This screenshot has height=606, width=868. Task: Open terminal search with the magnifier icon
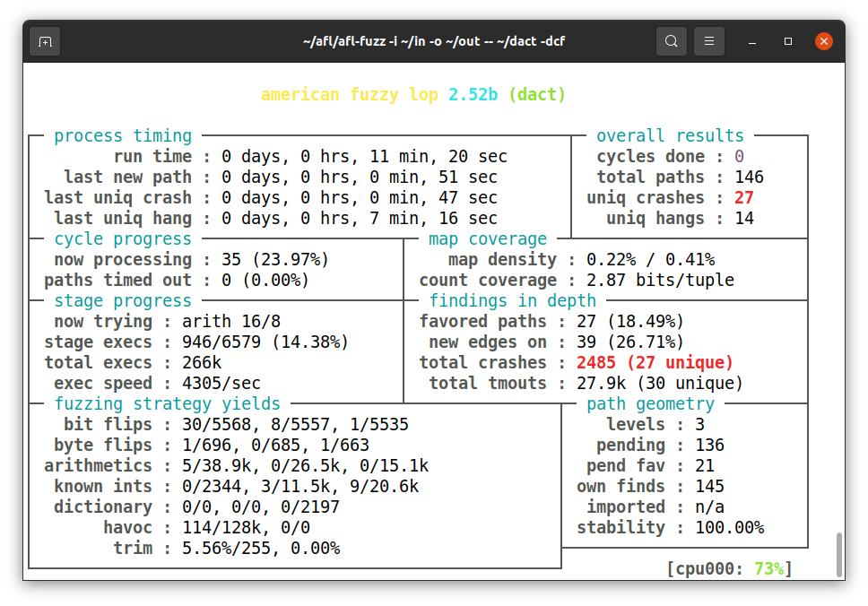pyautogui.click(x=672, y=41)
